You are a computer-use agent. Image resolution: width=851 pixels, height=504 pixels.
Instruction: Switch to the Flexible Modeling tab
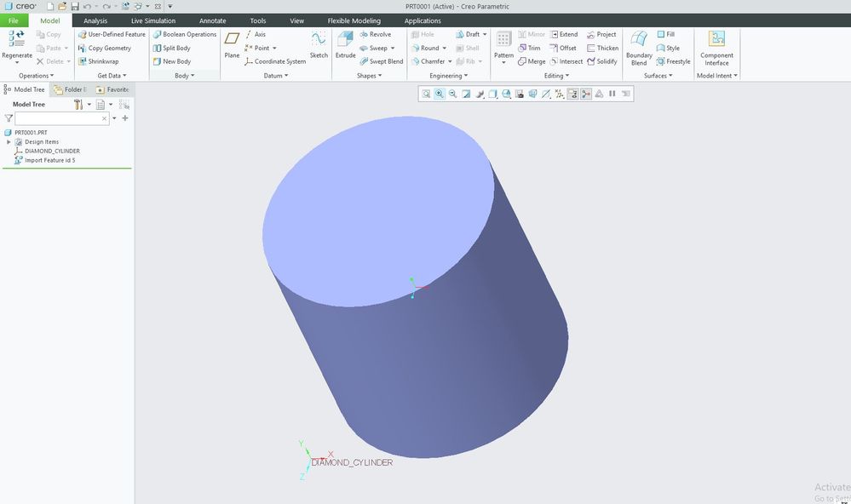coord(354,20)
